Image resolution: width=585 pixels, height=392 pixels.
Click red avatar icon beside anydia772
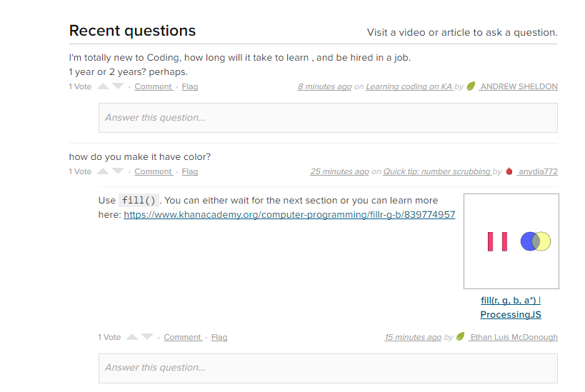point(509,171)
